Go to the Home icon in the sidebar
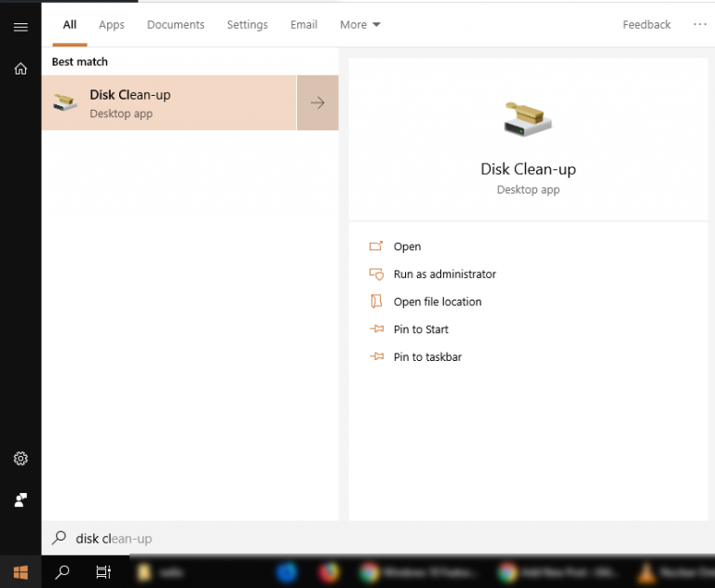The width and height of the screenshot is (715, 588). coord(20,68)
